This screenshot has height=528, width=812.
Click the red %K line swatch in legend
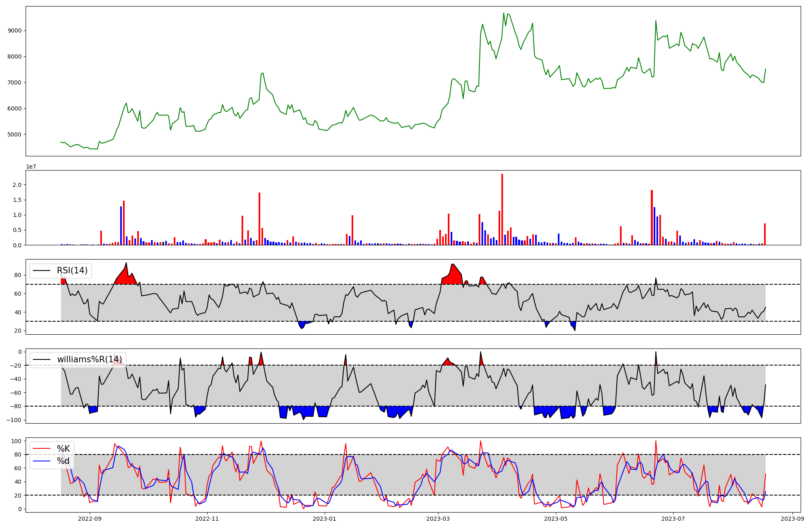[x=41, y=449]
